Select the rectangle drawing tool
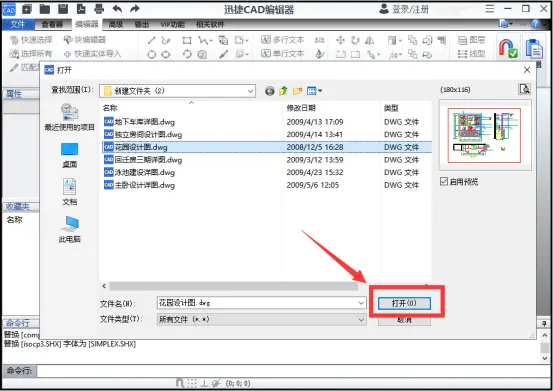Viewport: 553px width, 391px height. click(x=187, y=40)
